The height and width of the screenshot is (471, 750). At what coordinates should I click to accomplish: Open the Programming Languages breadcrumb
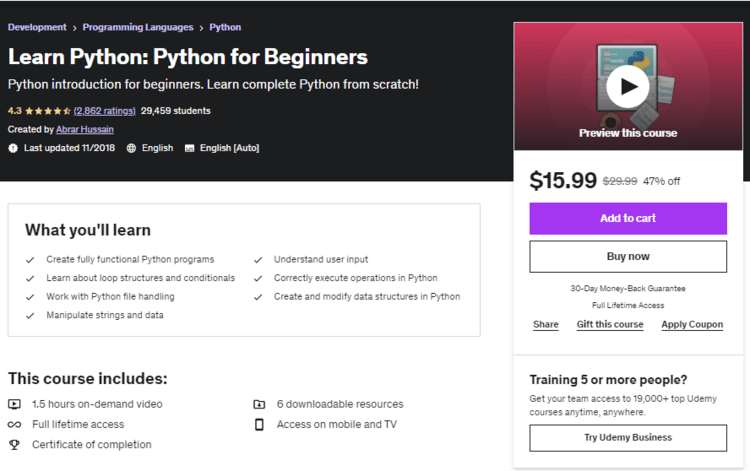tap(138, 27)
